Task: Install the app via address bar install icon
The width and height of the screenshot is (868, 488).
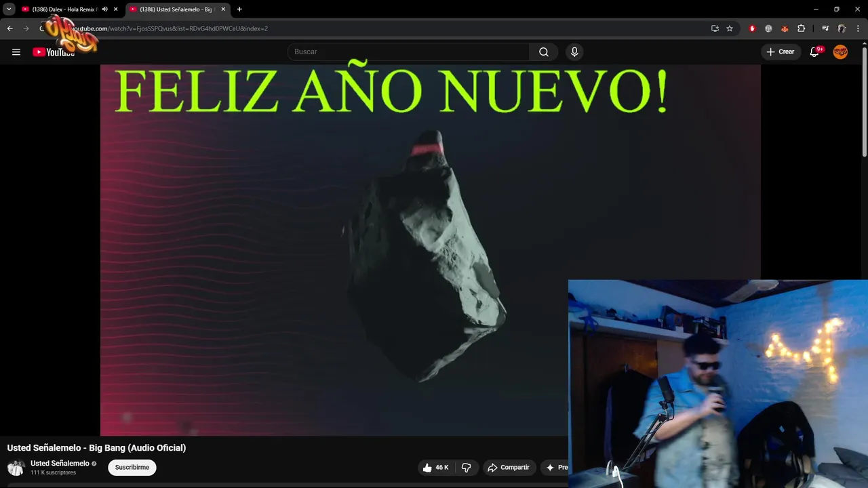Action: click(715, 28)
